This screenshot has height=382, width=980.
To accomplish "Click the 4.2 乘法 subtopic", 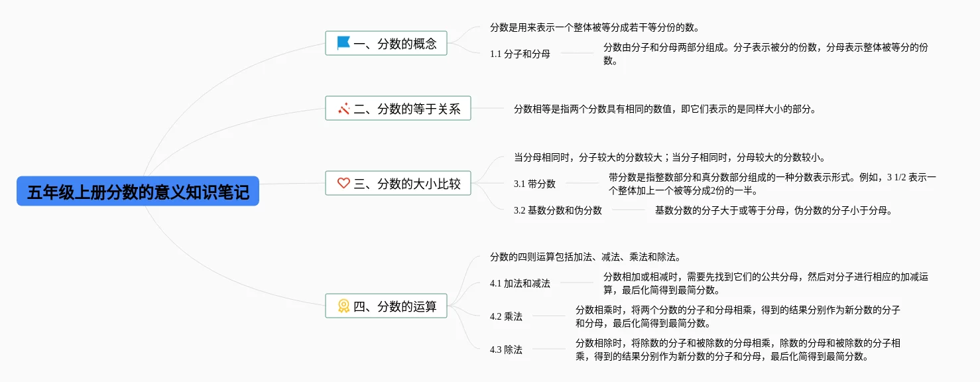I will (x=506, y=316).
